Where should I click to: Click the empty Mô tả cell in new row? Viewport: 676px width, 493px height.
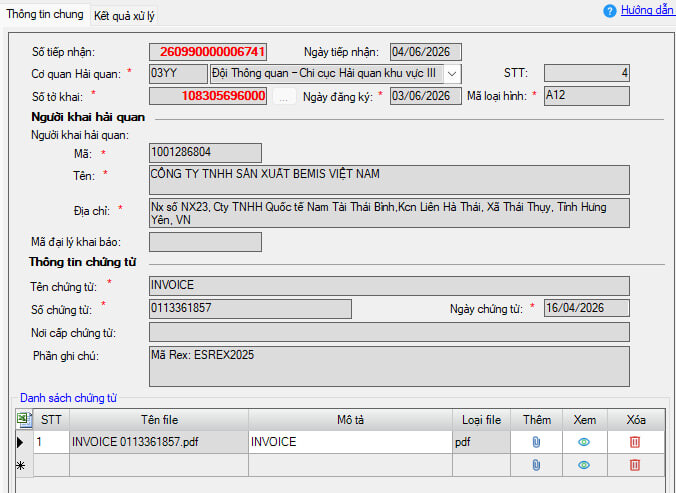[x=351, y=465]
